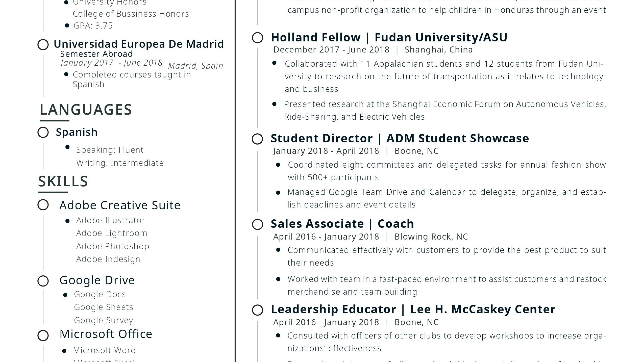Image resolution: width=644 pixels, height=362 pixels.
Task: Click the circle marker next to Spanish
Action: point(43,132)
